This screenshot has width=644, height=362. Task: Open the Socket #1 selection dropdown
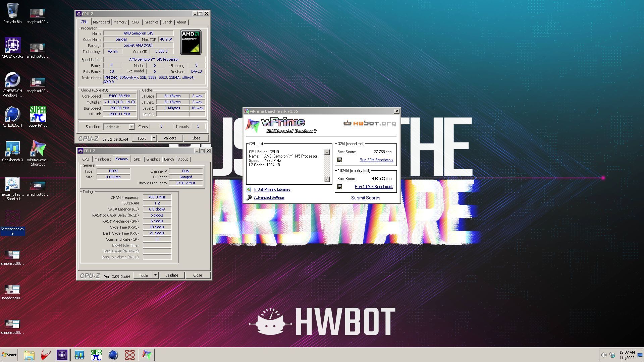pos(119,127)
